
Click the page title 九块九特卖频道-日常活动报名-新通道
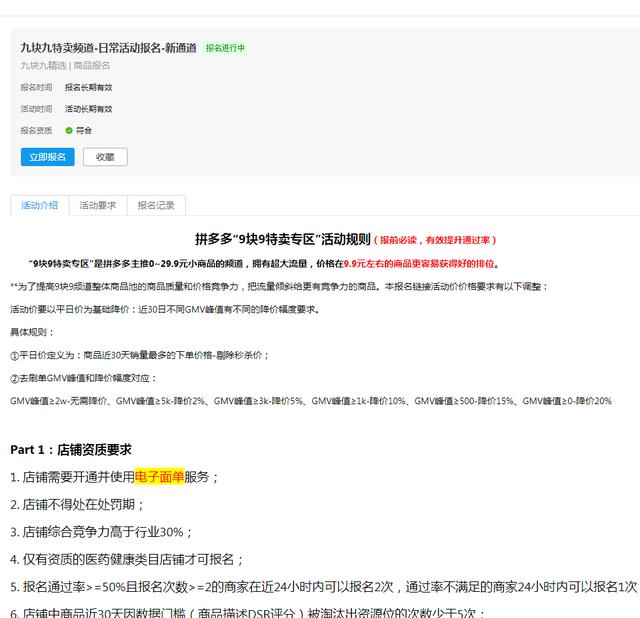pyautogui.click(x=109, y=48)
